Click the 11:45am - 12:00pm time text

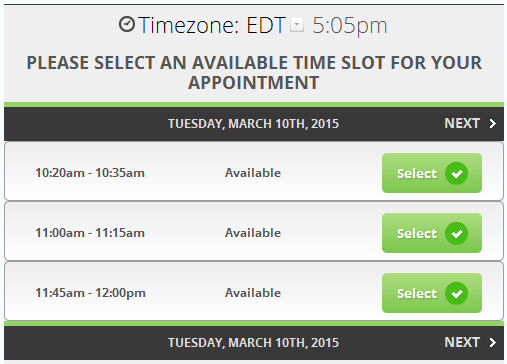[x=91, y=293]
